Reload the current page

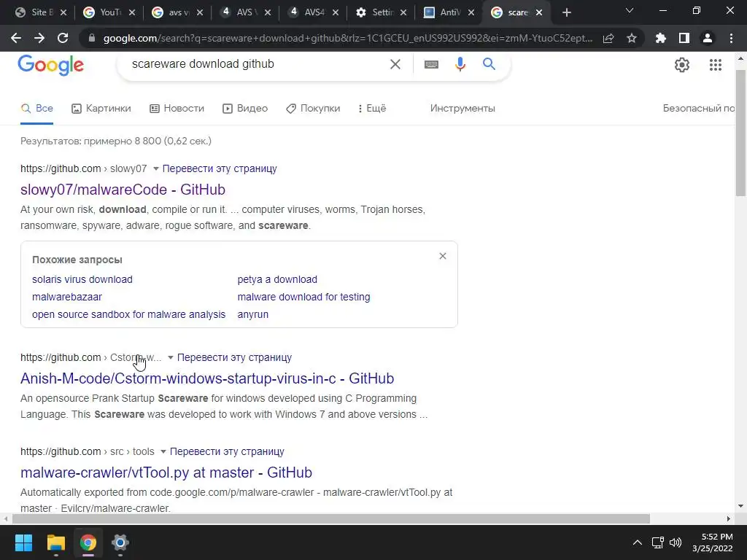tap(63, 38)
